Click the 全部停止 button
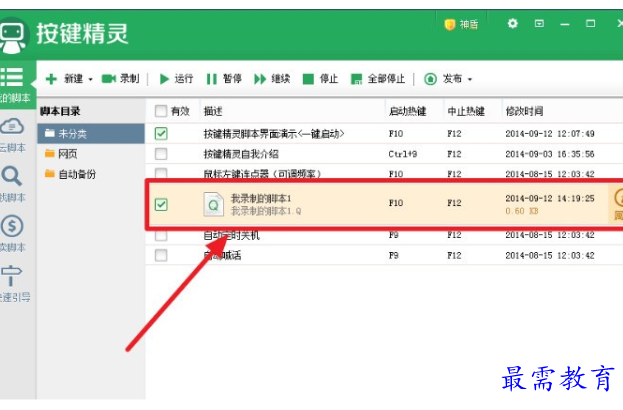623x410 pixels. [378, 79]
